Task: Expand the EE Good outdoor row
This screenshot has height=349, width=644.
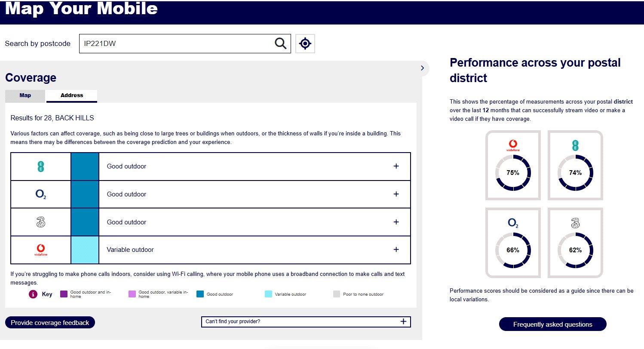Action: click(396, 166)
